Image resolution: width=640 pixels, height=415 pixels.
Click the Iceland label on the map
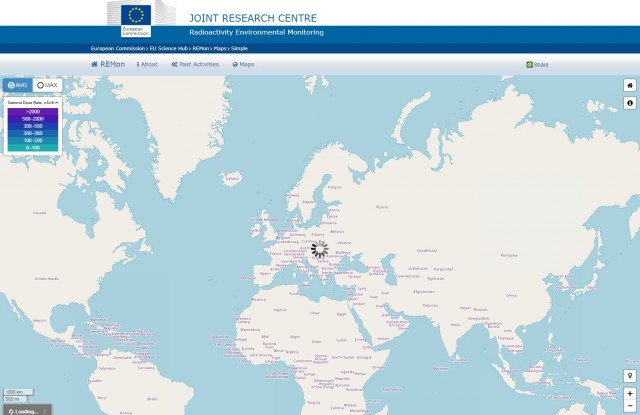tap(232, 178)
